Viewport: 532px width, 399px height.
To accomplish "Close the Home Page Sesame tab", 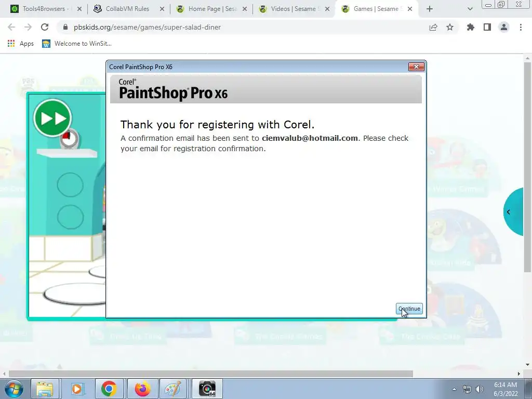I will click(245, 9).
